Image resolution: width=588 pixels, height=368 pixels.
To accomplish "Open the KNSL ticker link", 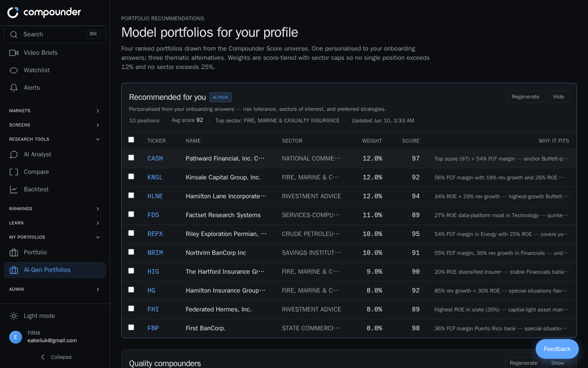I will point(155,177).
